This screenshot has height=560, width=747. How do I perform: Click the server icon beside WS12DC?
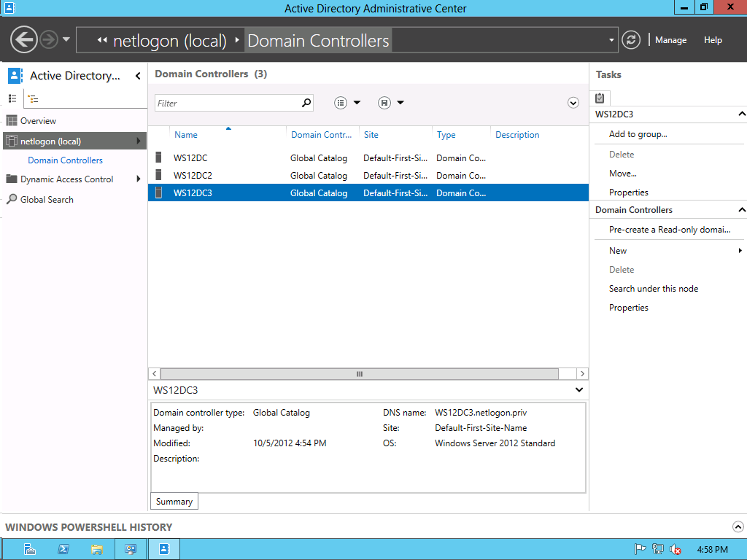click(158, 157)
